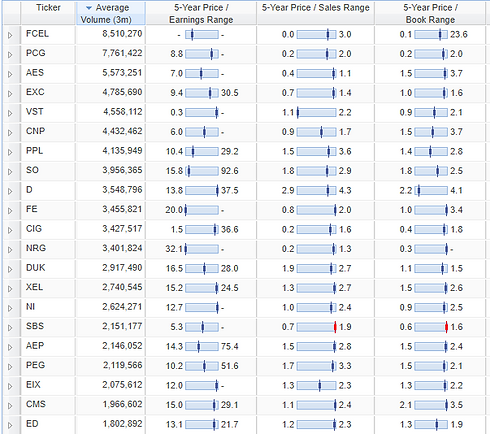
Task: Click SBS price/sales range bar with red marker
Action: click(316, 327)
